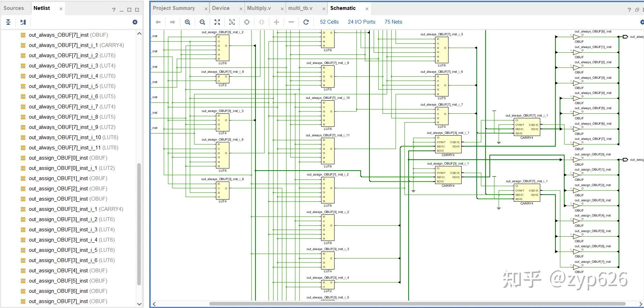Click the 75 Nets link
Screen dimensions: 644x308
point(393,22)
